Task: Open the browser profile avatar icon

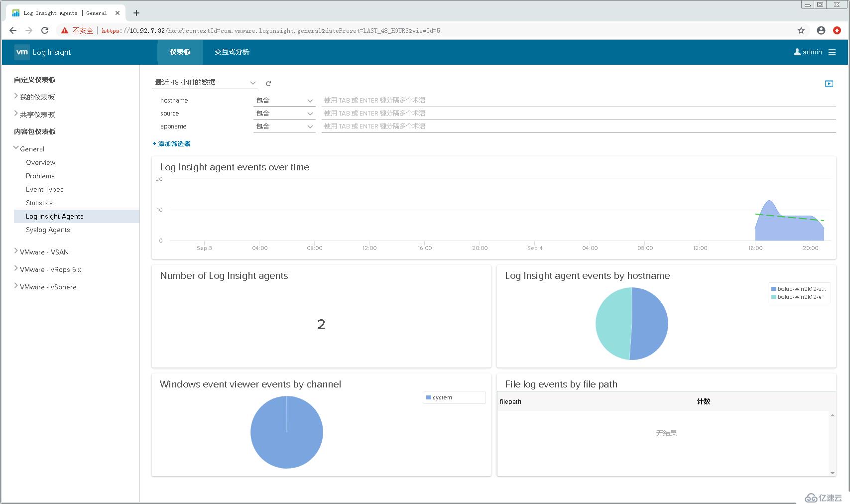Action: coord(821,30)
